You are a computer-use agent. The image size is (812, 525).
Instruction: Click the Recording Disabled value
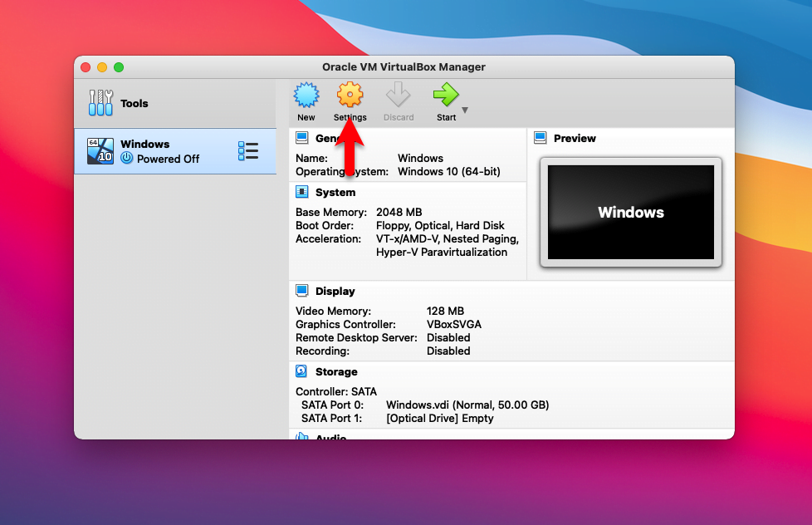pos(448,351)
